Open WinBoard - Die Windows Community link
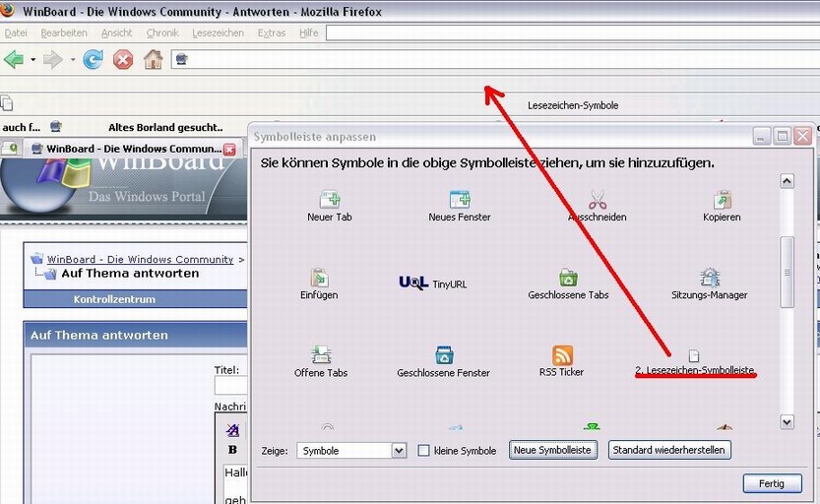 point(140,259)
